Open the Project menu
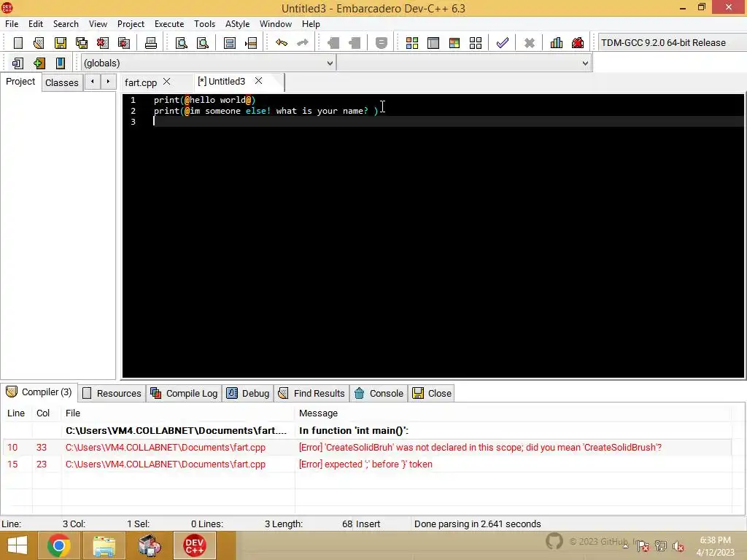 pyautogui.click(x=131, y=24)
